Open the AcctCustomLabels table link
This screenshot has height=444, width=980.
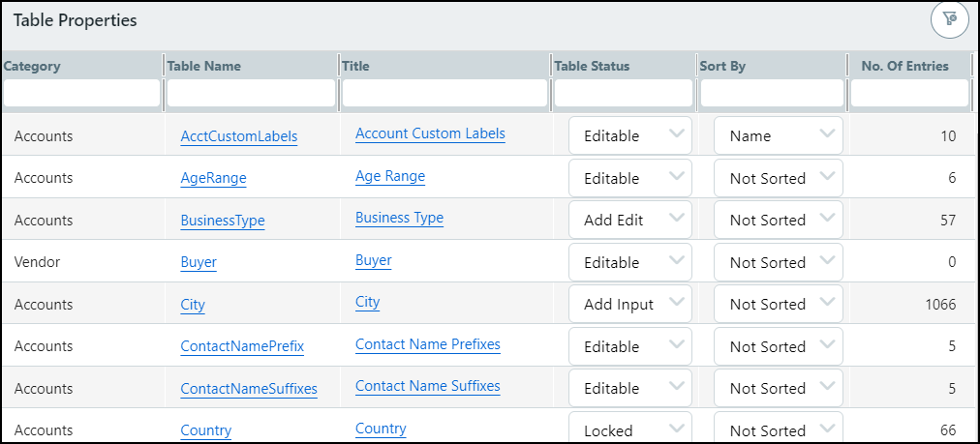pyautogui.click(x=238, y=136)
